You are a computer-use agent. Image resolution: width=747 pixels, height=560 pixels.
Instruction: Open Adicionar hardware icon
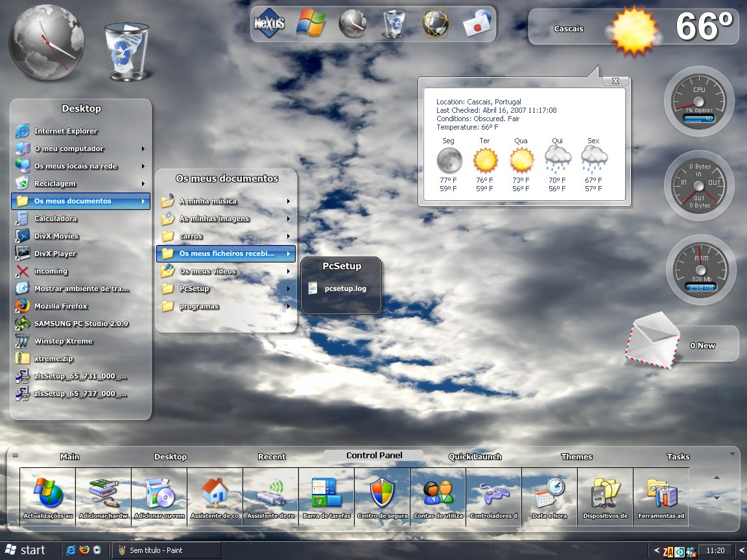(104, 496)
